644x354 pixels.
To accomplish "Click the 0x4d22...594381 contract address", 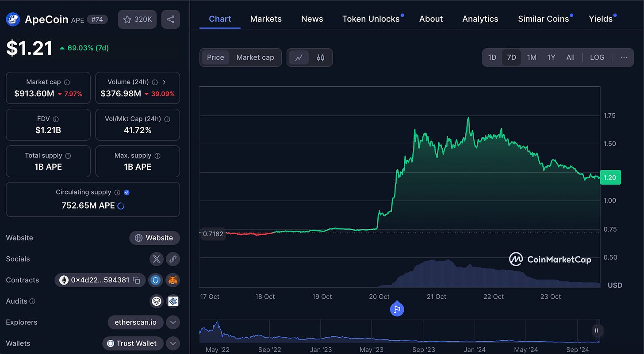I will pyautogui.click(x=100, y=280).
